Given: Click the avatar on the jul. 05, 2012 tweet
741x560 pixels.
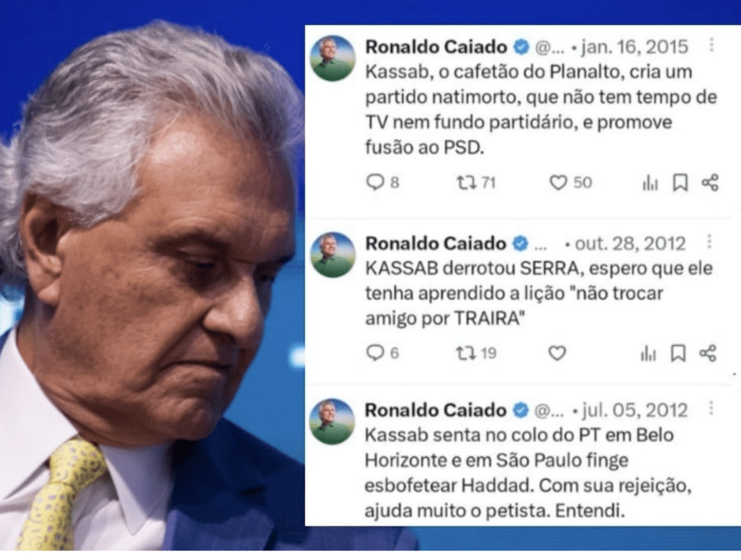Looking at the screenshot, I should (x=332, y=422).
